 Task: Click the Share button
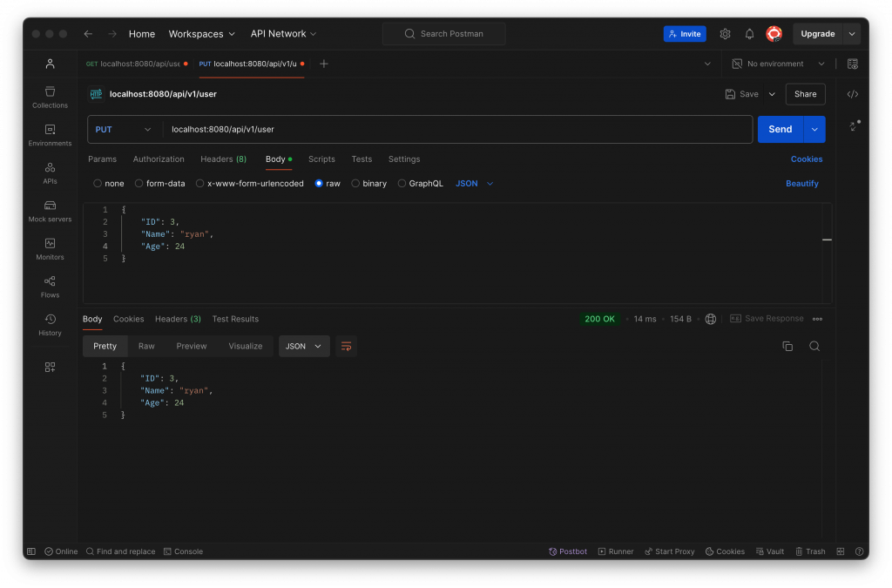805,94
